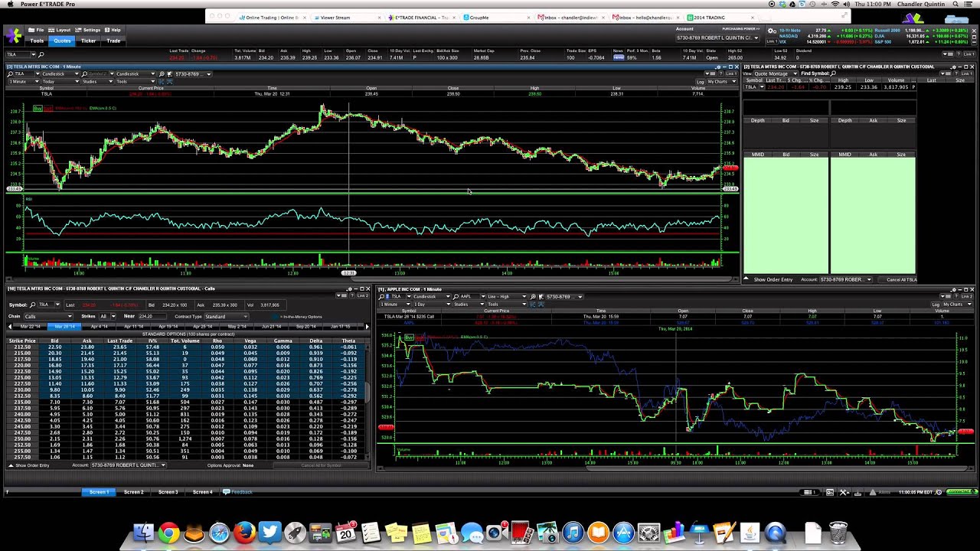Click zoom magnifier icon in Tesla chart toolbar

click(162, 74)
